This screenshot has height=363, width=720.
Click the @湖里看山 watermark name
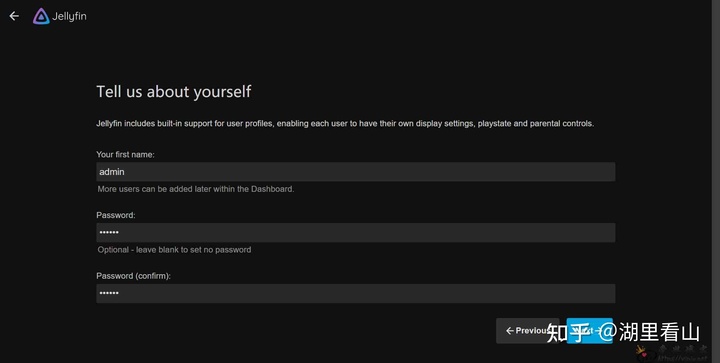click(x=648, y=332)
